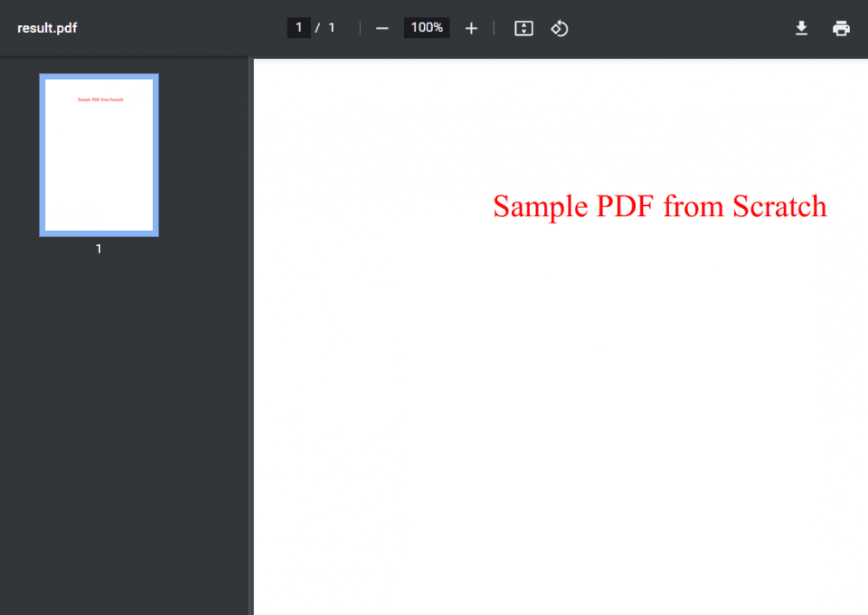Click the current page number field
868x615 pixels.
[x=299, y=28]
